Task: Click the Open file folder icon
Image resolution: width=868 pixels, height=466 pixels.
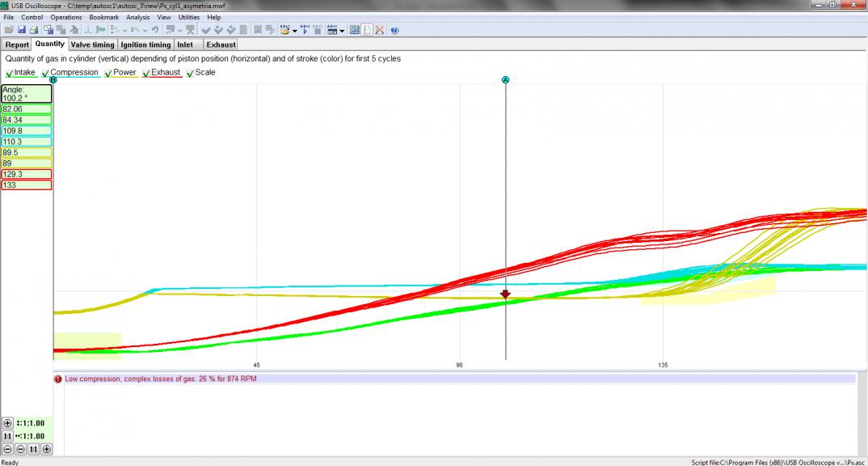Action: click(9, 30)
